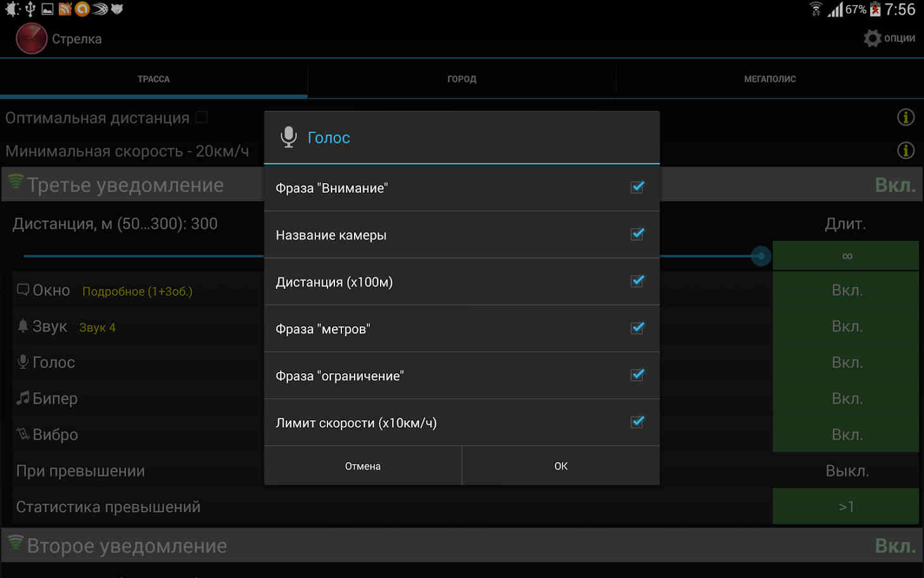Toggle the Название камеры checkbox

(x=637, y=234)
